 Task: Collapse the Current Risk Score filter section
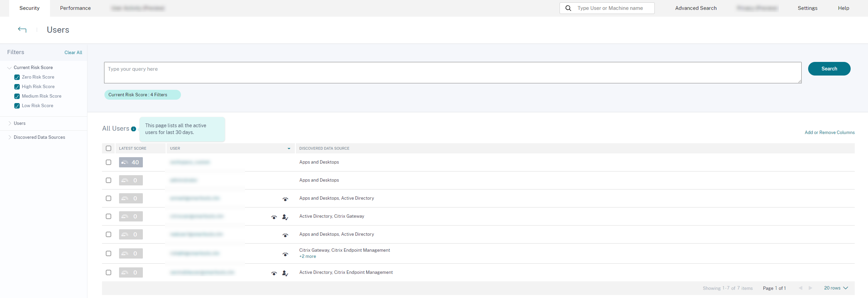10,68
